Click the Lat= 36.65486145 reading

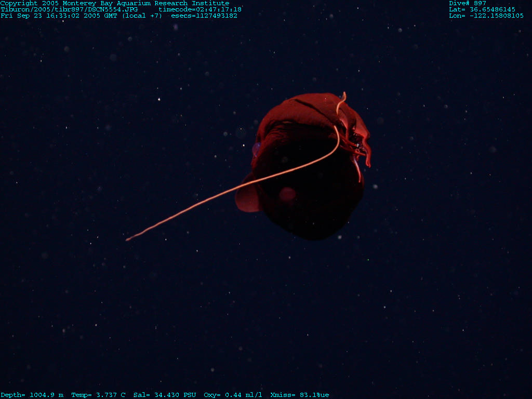point(482,9)
